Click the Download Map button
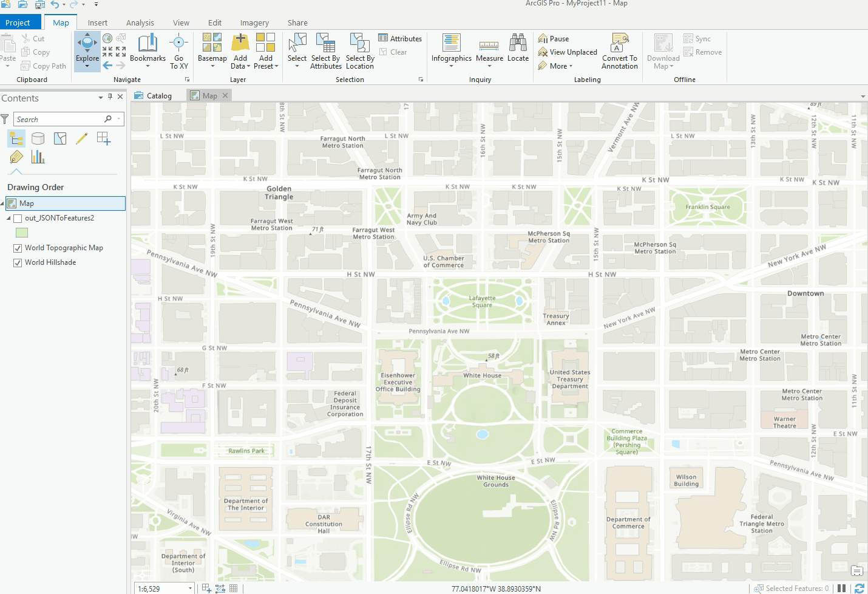This screenshot has height=594, width=868. 663,52
